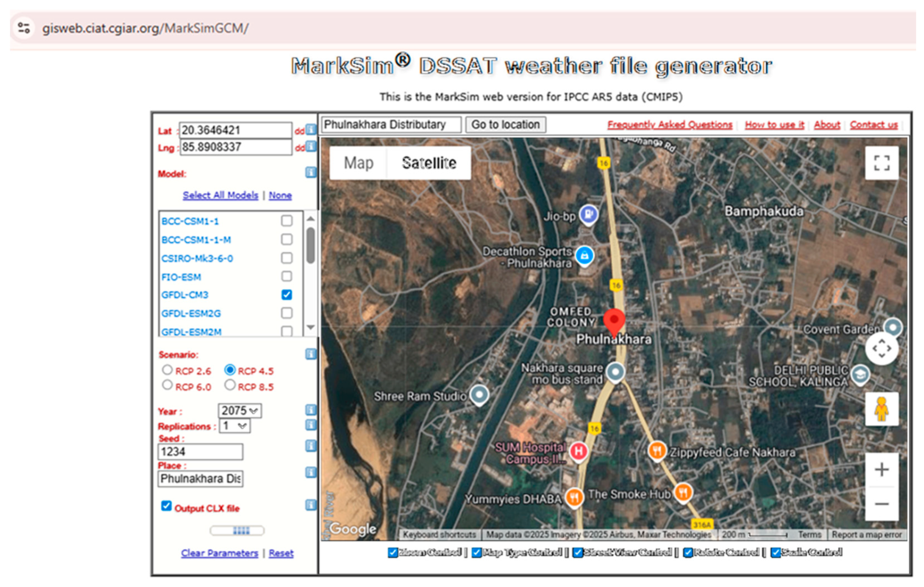
Task: Disable the Scale Control checkbox
Action: point(776,552)
